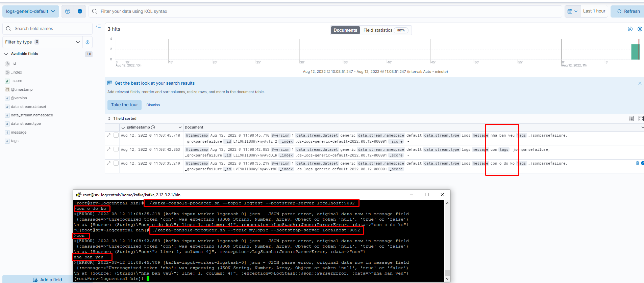This screenshot has height=283, width=644.
Task: Focus Search field names input
Action: point(48,29)
